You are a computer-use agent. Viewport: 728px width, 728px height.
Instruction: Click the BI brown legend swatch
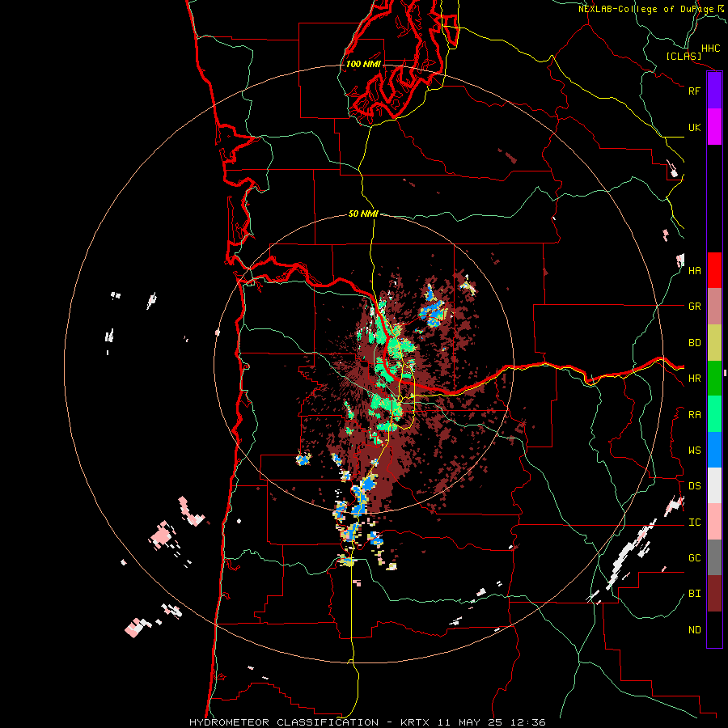[x=714, y=594]
